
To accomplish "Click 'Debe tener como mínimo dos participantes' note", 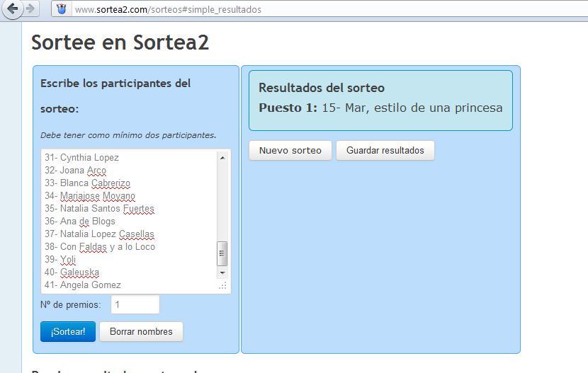I will (128, 135).
